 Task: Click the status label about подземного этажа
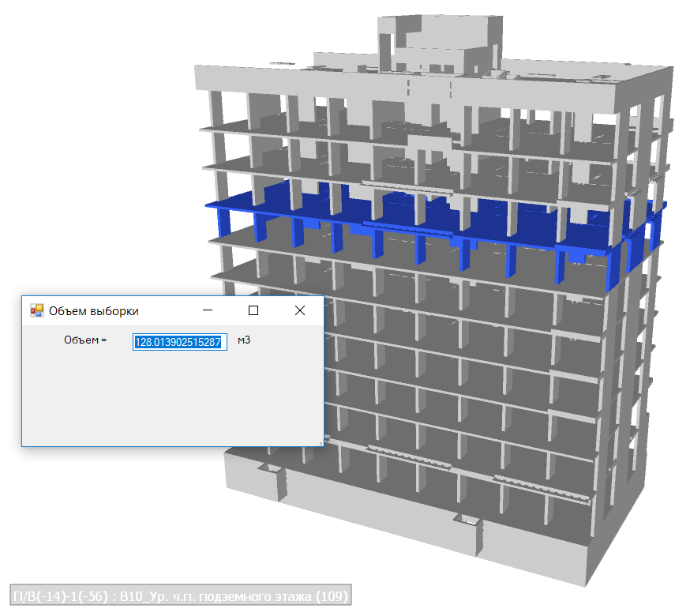click(181, 596)
